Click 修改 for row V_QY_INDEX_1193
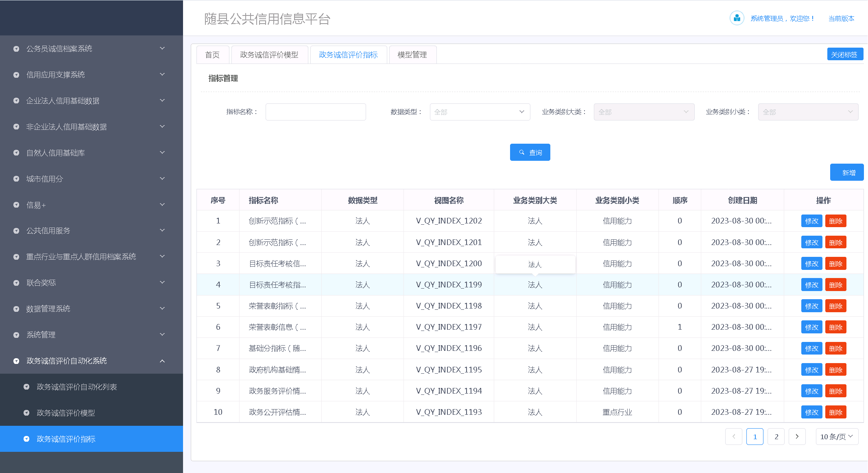 [811, 412]
